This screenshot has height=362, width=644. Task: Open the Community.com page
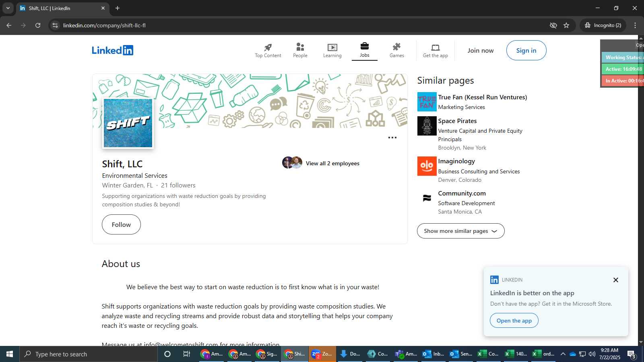462,193
